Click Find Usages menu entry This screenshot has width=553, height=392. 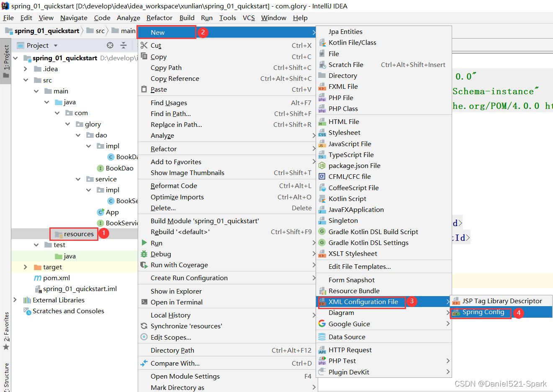[227, 103]
